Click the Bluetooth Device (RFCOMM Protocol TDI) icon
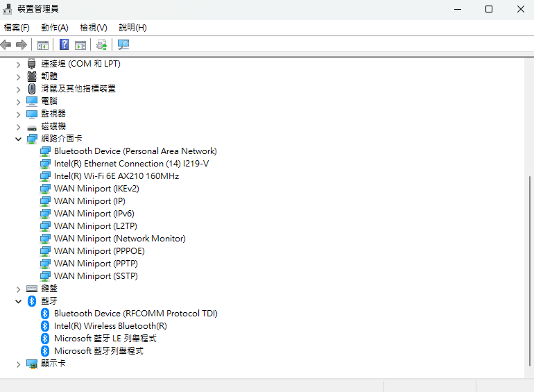 point(45,314)
